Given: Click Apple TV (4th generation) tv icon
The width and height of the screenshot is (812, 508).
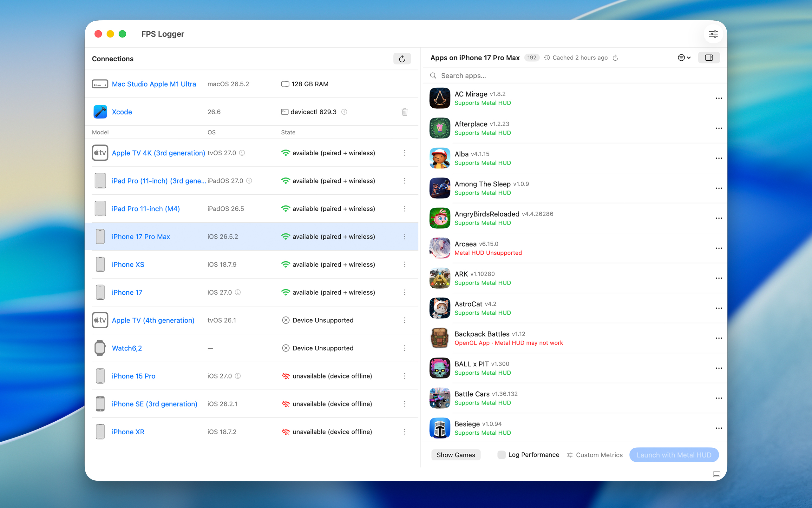Looking at the screenshot, I should pos(100,320).
